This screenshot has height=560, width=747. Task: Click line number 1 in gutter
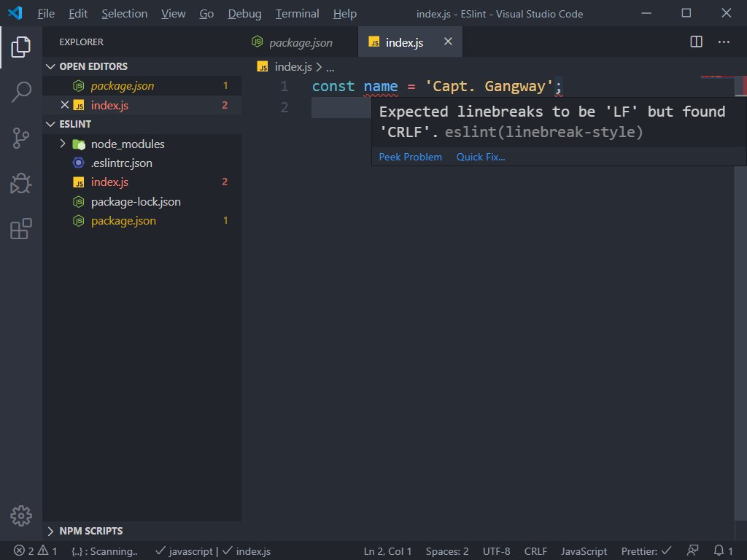pyautogui.click(x=284, y=86)
